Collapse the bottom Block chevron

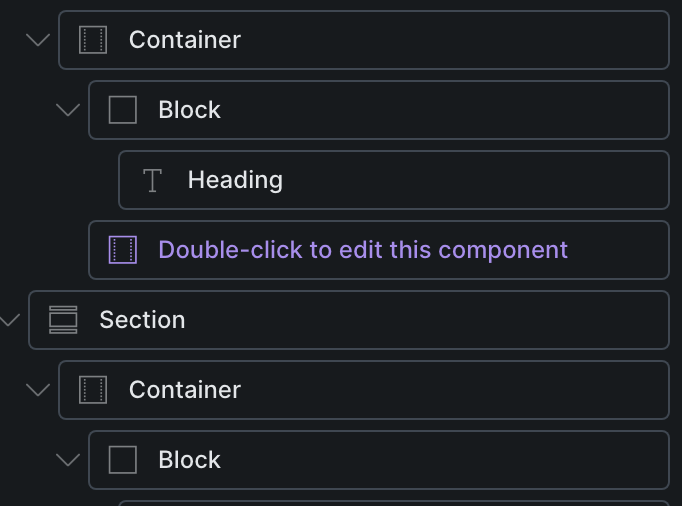[x=68, y=460]
